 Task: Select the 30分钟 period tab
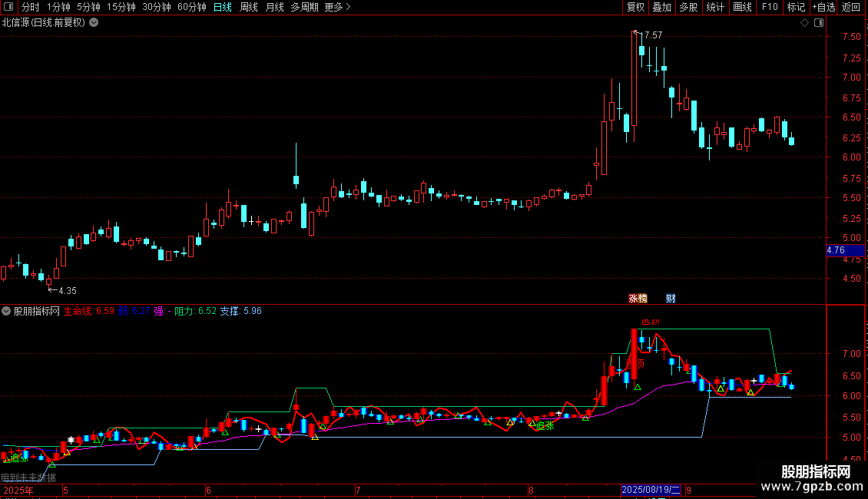(157, 7)
